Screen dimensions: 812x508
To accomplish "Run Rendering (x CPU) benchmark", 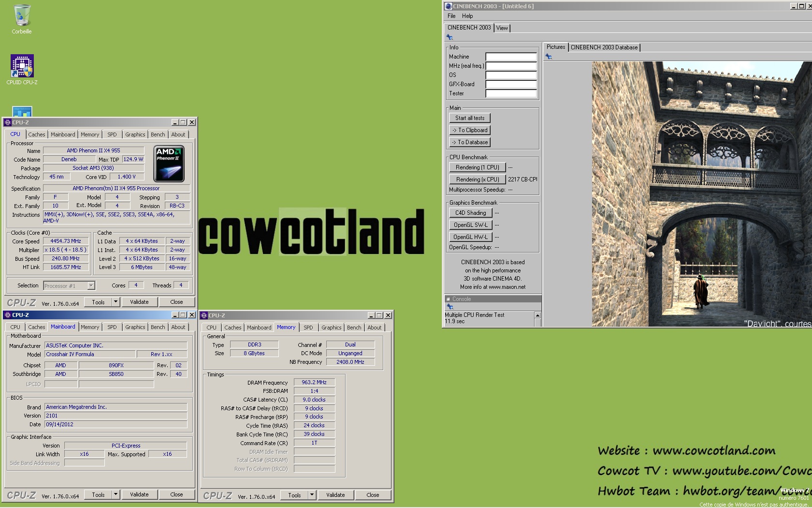I will (478, 179).
